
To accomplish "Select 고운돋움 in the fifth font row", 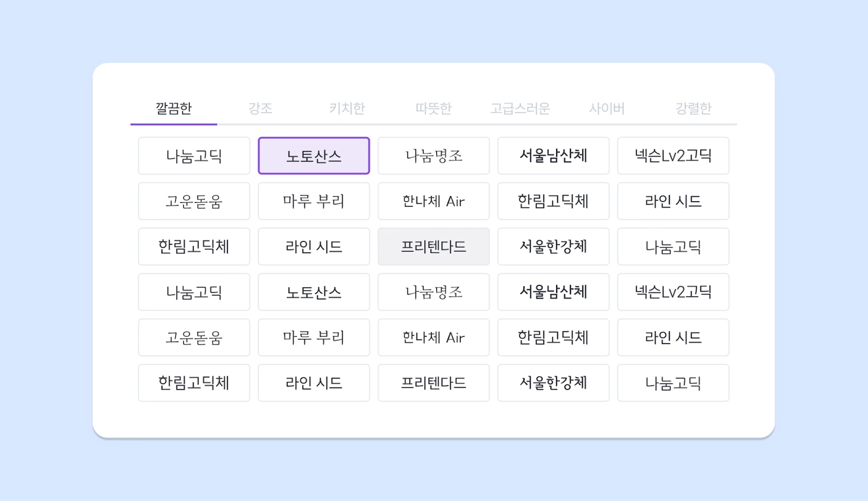I will (x=194, y=337).
